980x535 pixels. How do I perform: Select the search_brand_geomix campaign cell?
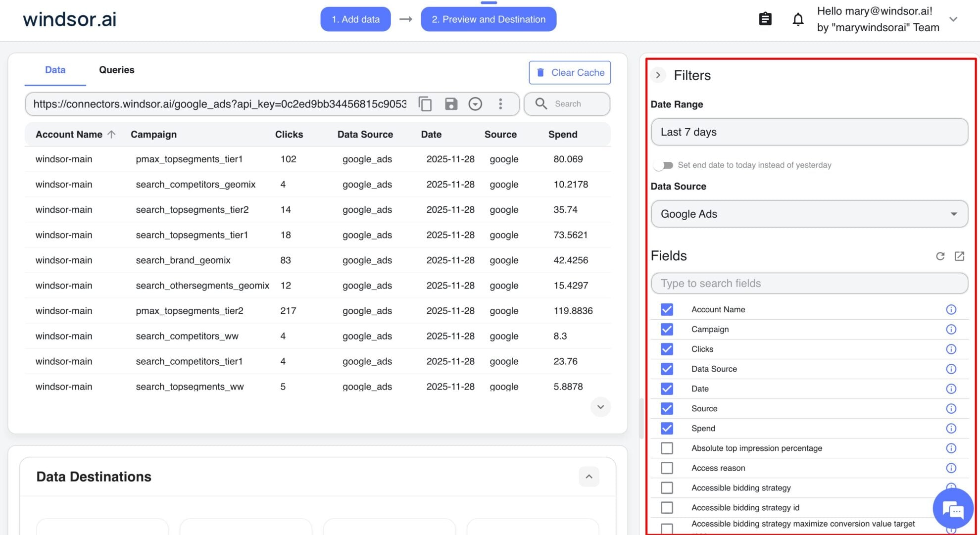point(183,260)
